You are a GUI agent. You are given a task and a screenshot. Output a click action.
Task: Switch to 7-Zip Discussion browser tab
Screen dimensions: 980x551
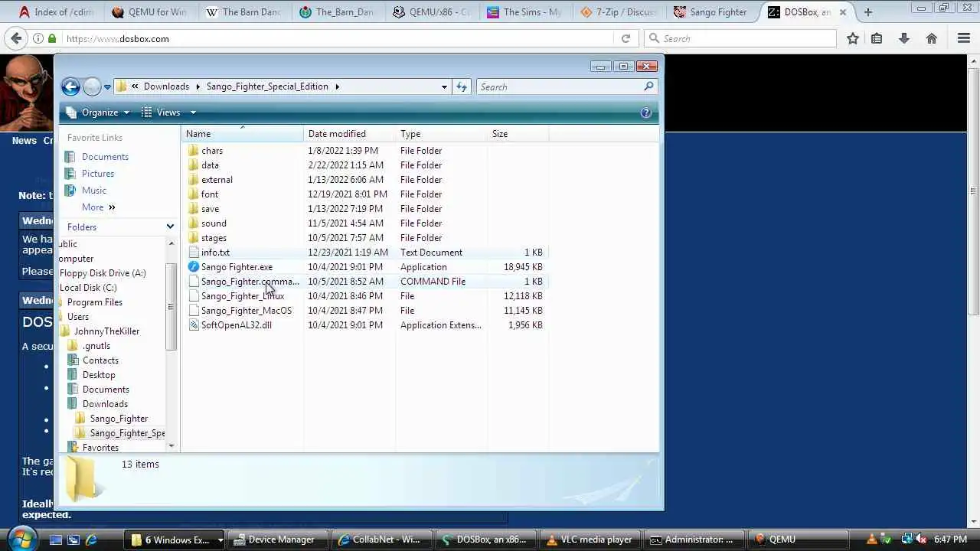click(x=619, y=12)
